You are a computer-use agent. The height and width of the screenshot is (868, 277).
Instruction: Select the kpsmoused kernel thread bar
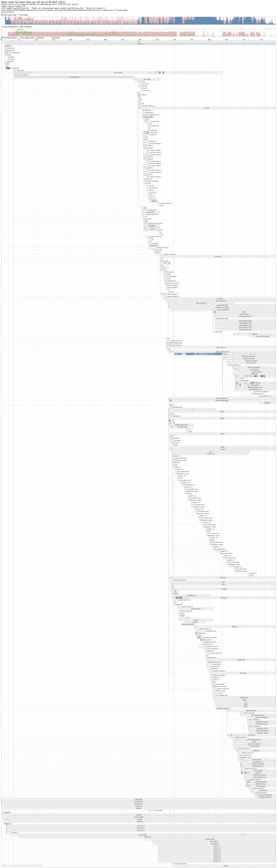click(x=210, y=839)
